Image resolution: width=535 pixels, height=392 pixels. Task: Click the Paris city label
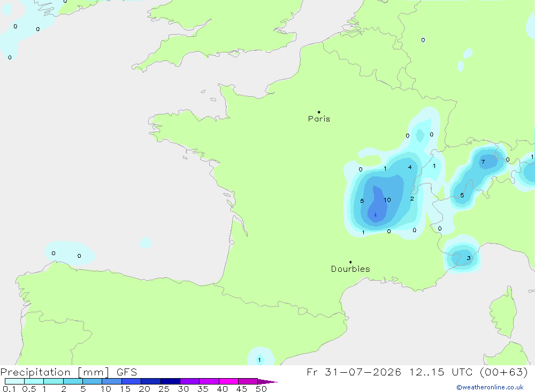319,119
